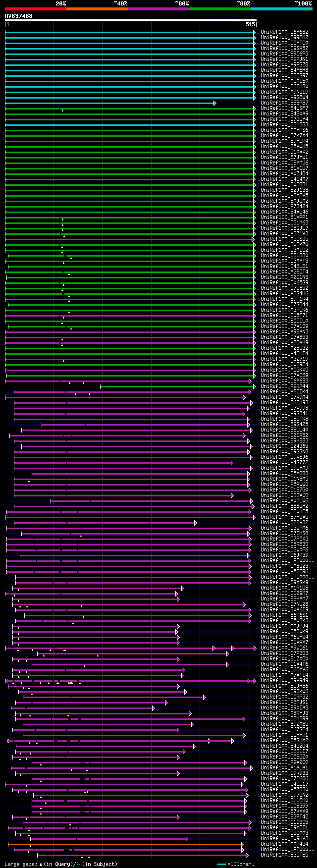The width and height of the screenshot is (317, 868).
Task: Select hit label UniRef100_Q7V853
Action: pos(284,337)
